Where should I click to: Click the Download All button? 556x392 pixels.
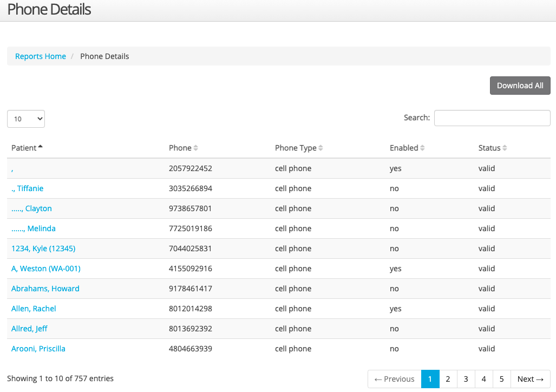(x=519, y=85)
